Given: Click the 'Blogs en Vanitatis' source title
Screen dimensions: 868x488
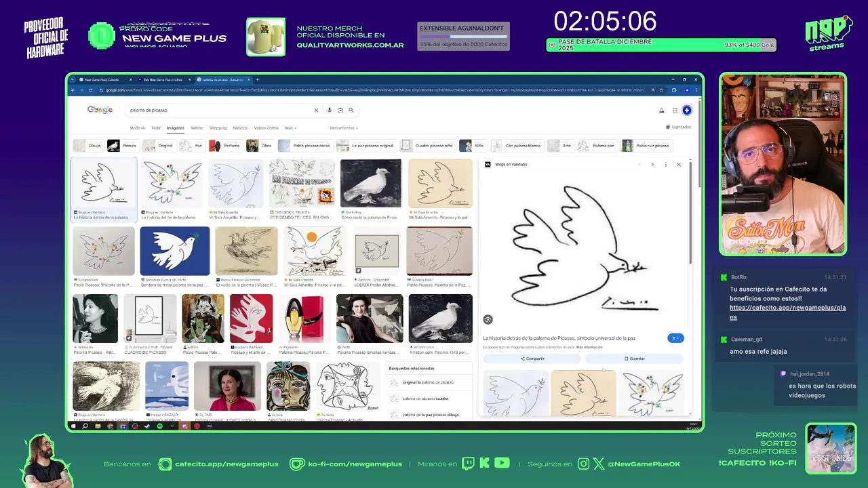Looking at the screenshot, I should (x=511, y=165).
